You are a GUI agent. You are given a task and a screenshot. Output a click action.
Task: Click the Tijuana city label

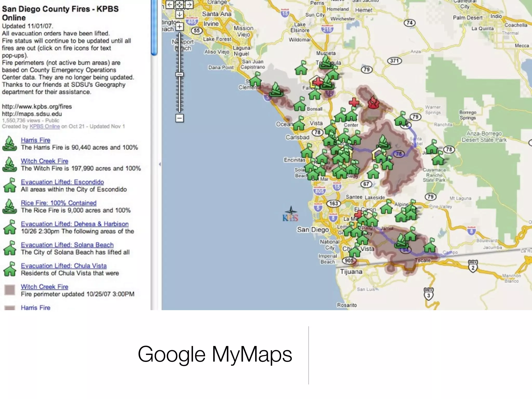pyautogui.click(x=351, y=272)
